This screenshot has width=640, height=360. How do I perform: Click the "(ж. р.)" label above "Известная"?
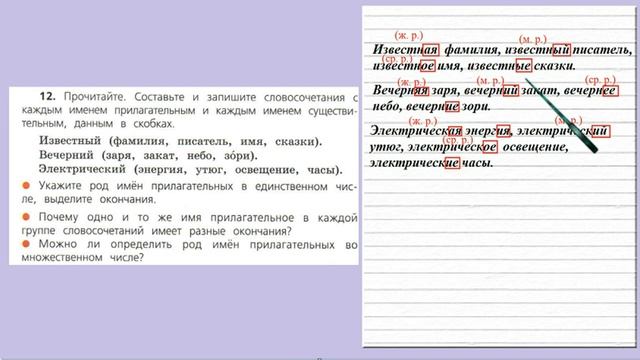[409, 36]
